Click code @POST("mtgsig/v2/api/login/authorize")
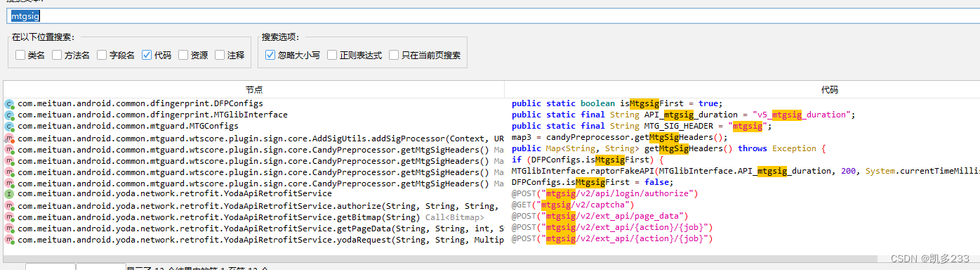This screenshot has height=270, width=980. pyautogui.click(x=604, y=194)
